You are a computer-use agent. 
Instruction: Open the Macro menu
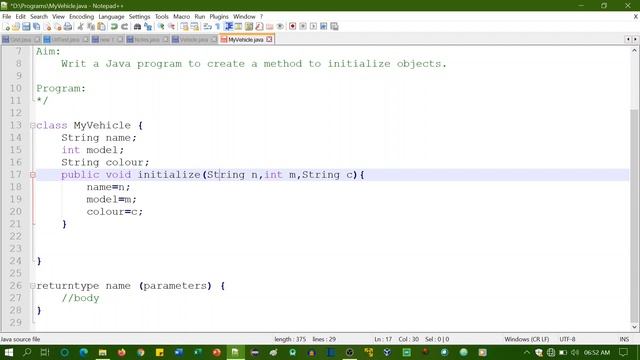click(x=181, y=17)
